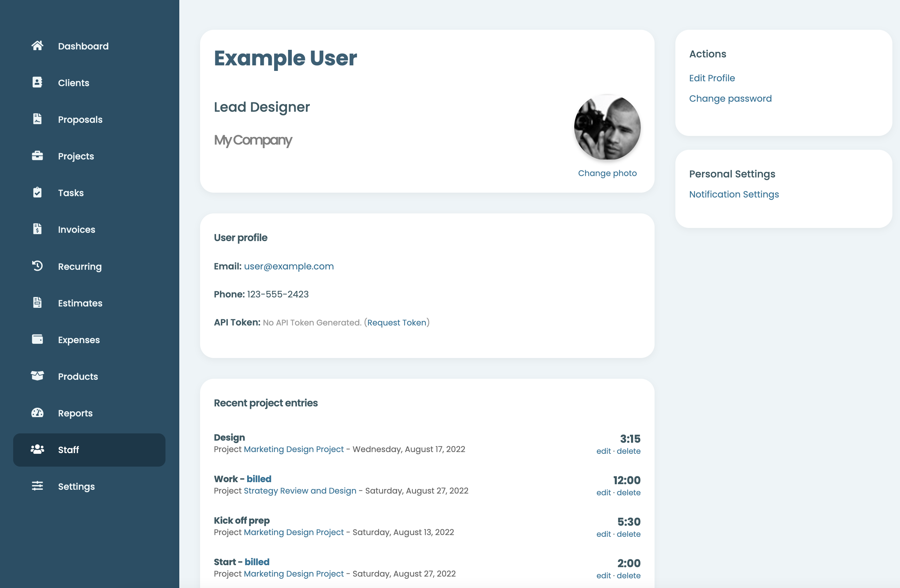Click the Proposals document icon

(37, 119)
